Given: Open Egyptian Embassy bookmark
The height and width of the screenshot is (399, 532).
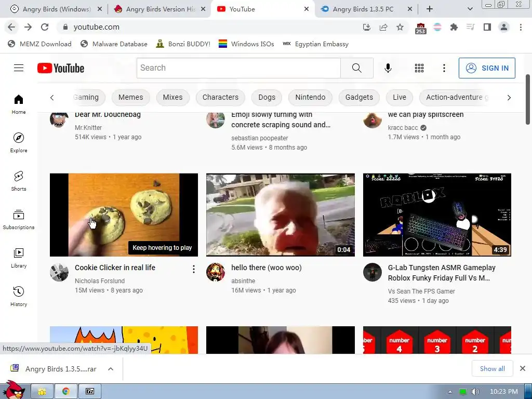Looking at the screenshot, I should [315, 44].
